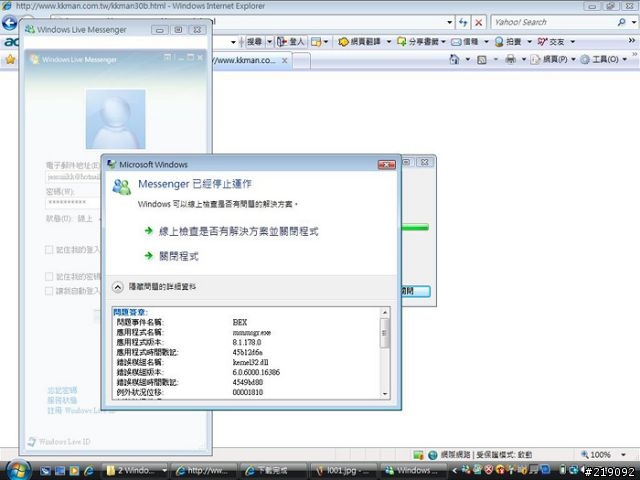
Task: Select the www.kkman.co... browser tab
Action: (246, 60)
